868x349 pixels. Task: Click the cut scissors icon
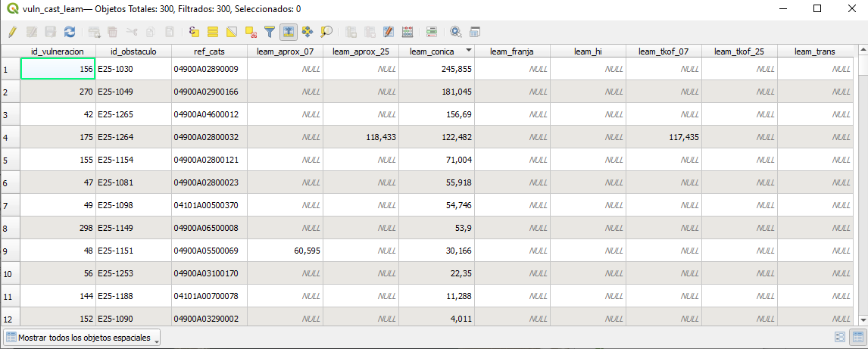(131, 32)
